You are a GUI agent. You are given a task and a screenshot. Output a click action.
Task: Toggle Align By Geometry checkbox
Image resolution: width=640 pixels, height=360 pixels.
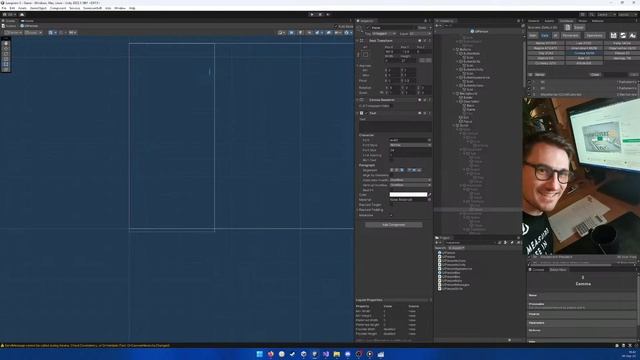pyautogui.click(x=391, y=175)
